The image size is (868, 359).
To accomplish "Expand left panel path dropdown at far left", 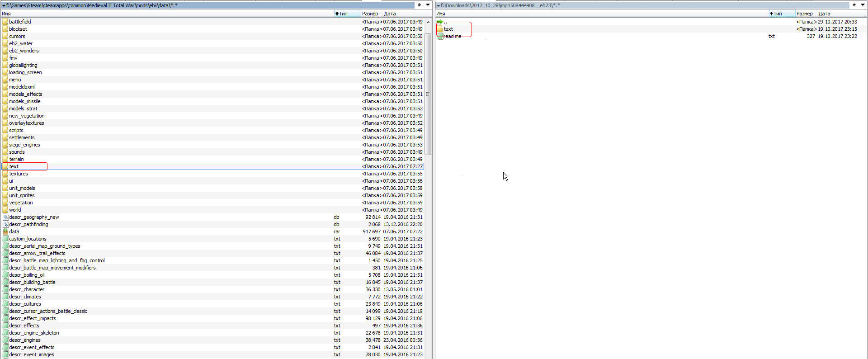I will [4, 5].
